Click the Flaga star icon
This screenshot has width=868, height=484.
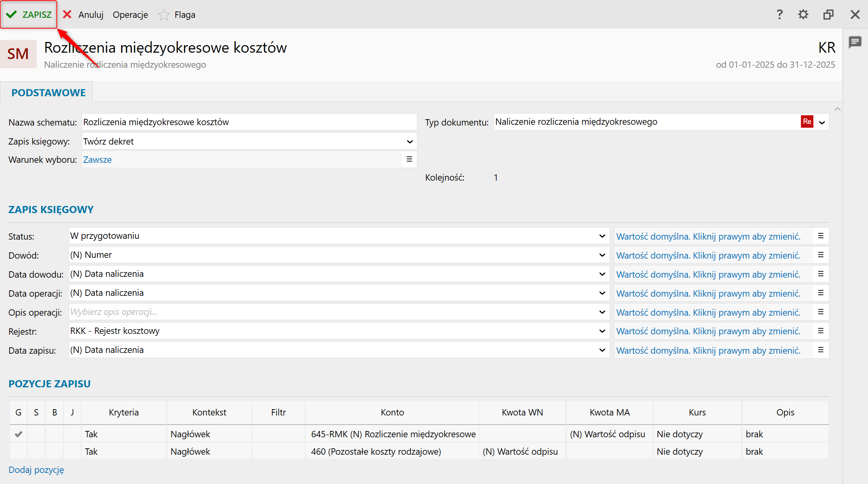click(163, 15)
